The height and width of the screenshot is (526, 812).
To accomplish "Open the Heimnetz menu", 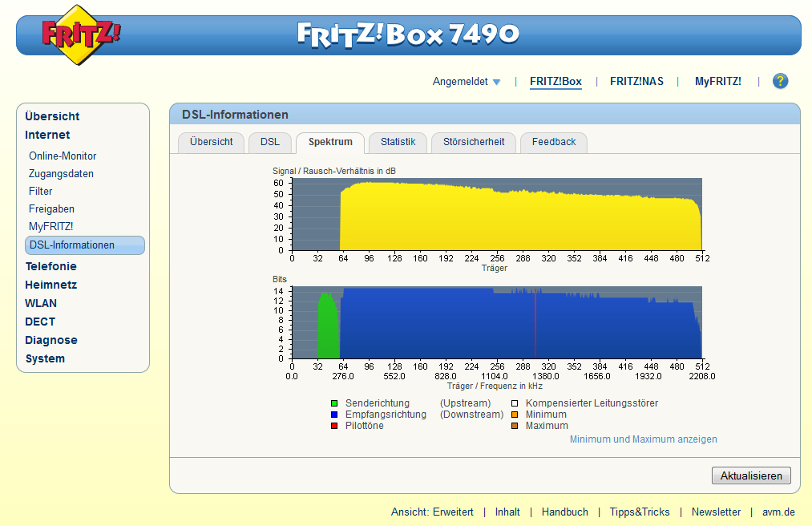I will (x=50, y=285).
